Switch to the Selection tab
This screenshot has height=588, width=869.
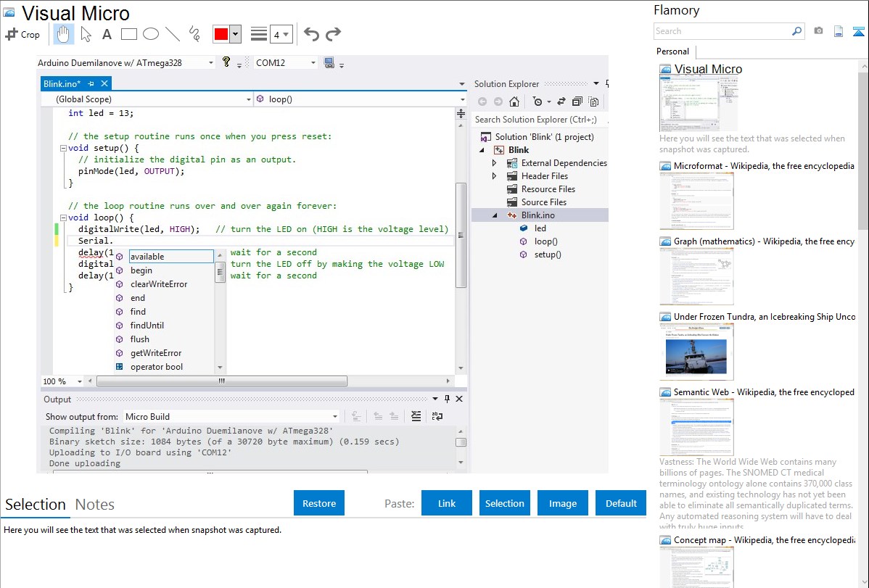click(36, 505)
